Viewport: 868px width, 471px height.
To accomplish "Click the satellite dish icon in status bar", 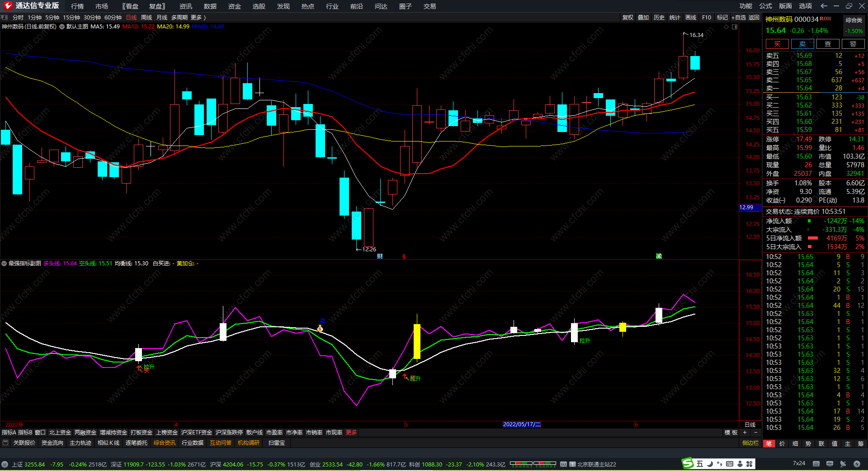I will pos(843,464).
